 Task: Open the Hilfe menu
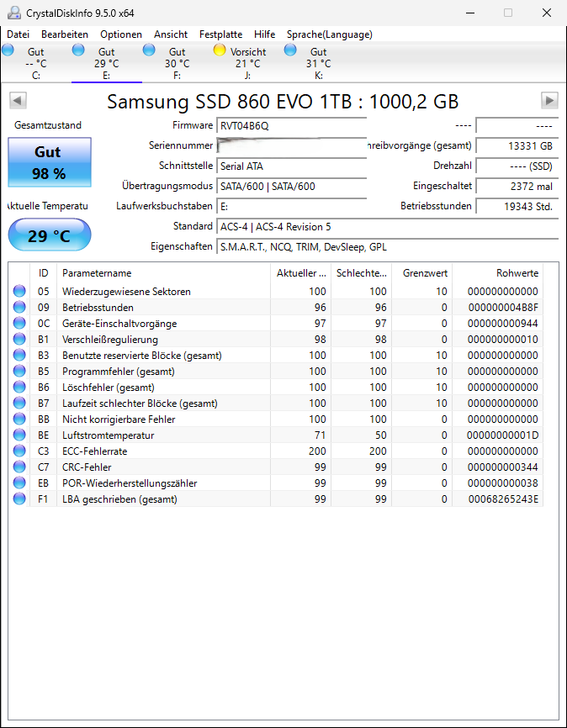(x=264, y=34)
